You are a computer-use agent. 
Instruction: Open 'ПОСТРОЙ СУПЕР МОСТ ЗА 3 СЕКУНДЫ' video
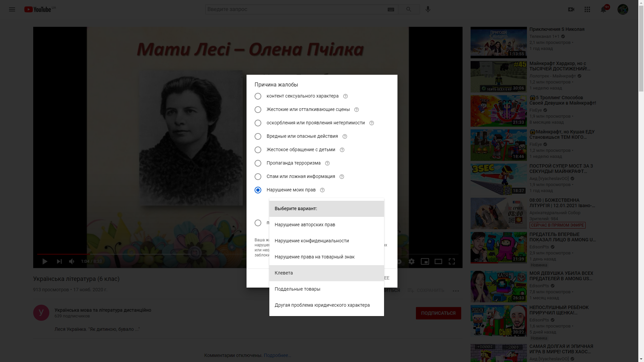pos(498,179)
